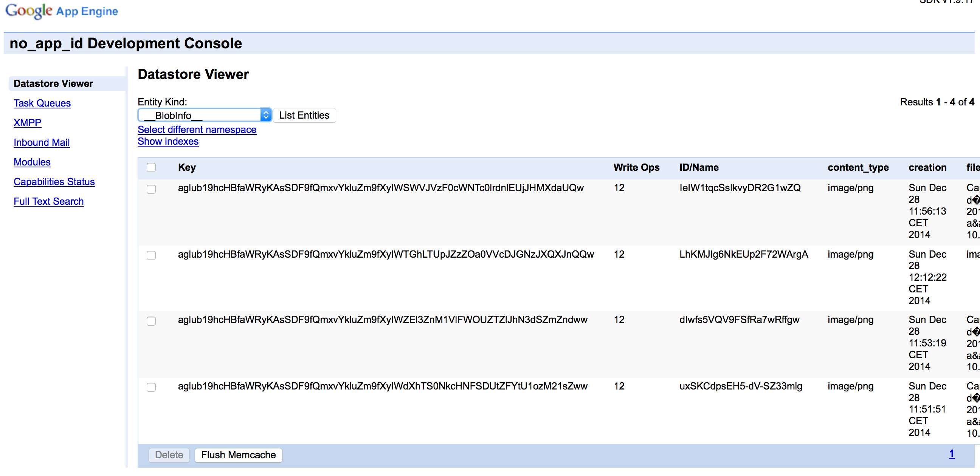This screenshot has width=980, height=476.
Task: Click creation time 11:56:13 cell
Action: 927,212
